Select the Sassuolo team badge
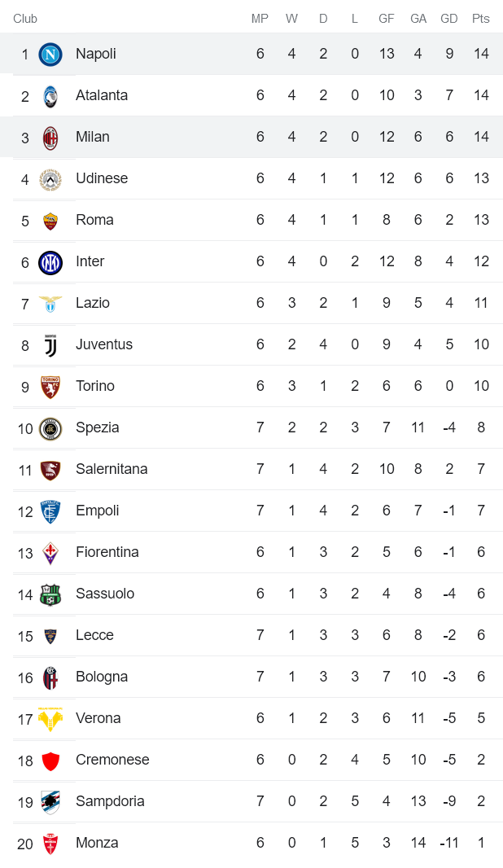Image resolution: width=503 pixels, height=868 pixels. pos(50,594)
